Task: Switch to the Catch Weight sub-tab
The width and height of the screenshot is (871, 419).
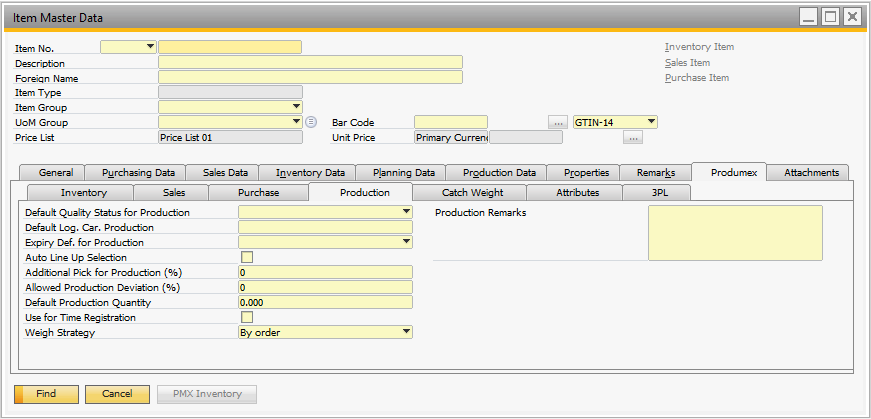Action: (x=472, y=192)
